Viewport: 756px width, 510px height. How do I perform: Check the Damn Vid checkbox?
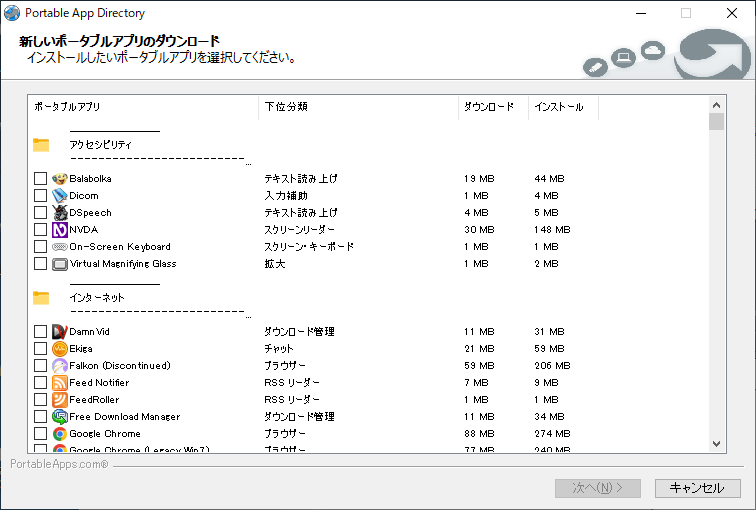[x=40, y=332]
